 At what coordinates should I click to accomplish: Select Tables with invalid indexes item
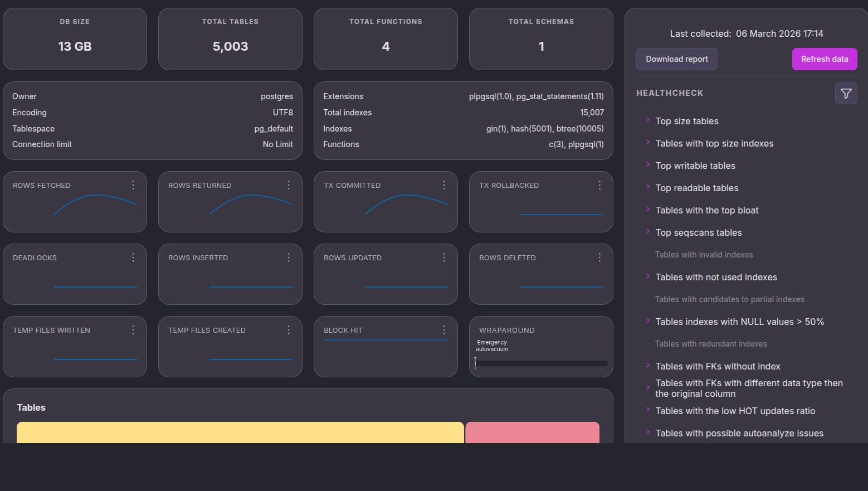coord(704,255)
